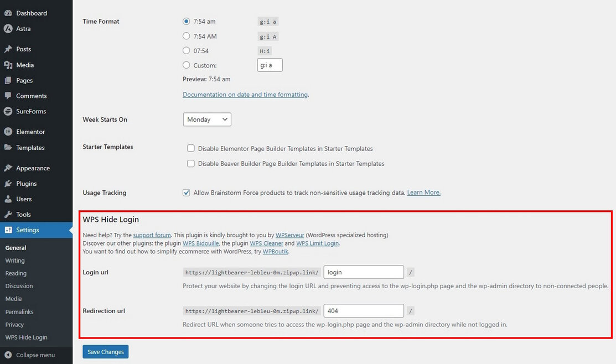
Task: Click the Learn More link
Action: (424, 193)
